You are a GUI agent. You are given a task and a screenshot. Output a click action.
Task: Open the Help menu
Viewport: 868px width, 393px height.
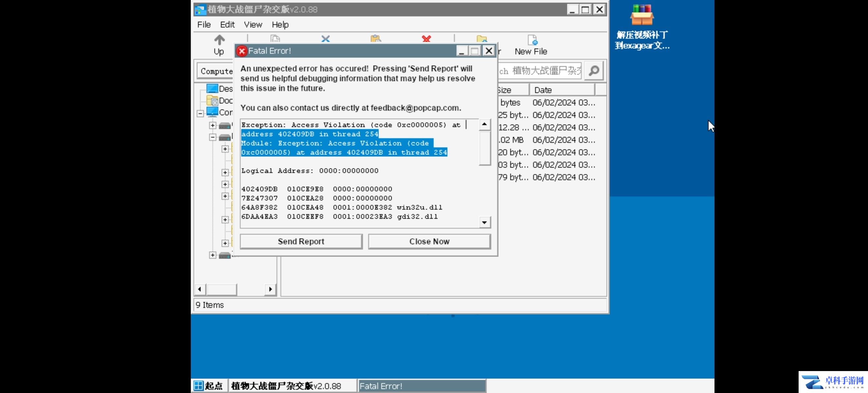coord(280,25)
